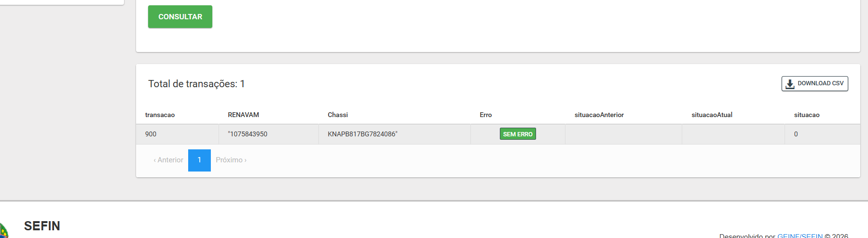This screenshot has width=868, height=238.
Task: Click the Chassi column header
Action: (338, 115)
